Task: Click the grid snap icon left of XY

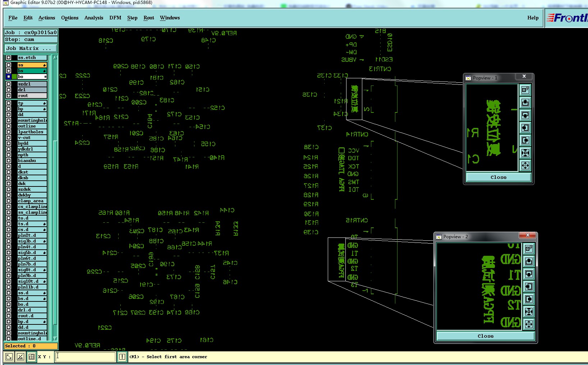Action: pos(32,357)
